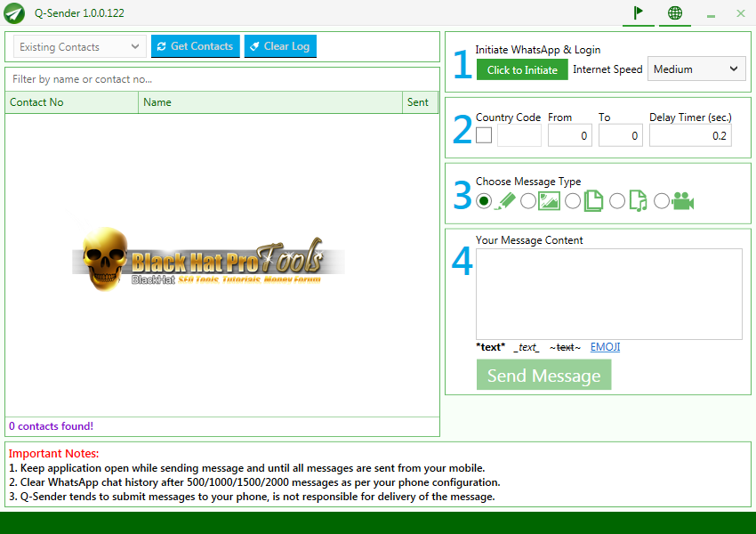Select the video message camera icon
Screen dimensions: 756x534
(x=683, y=201)
